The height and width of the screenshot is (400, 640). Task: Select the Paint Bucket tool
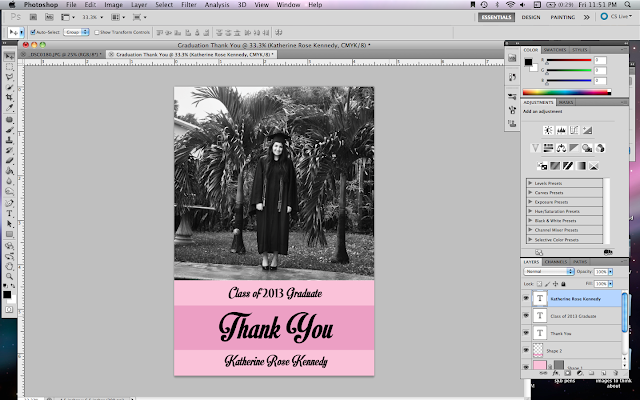pyautogui.click(x=9, y=171)
